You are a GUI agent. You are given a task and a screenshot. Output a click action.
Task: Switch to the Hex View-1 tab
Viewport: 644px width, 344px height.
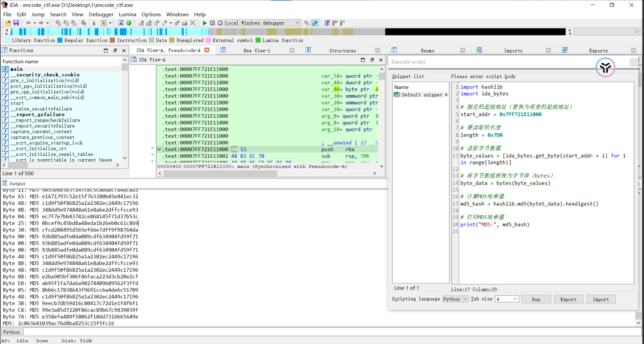[x=256, y=51]
